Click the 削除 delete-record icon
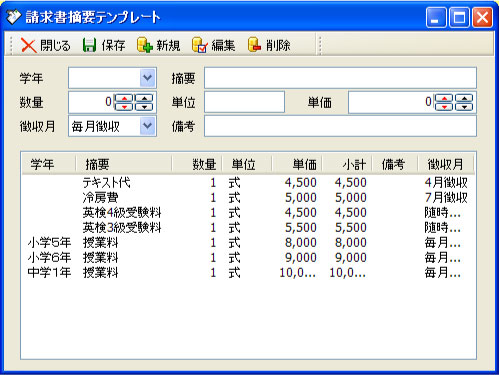This screenshot has height=375, width=499. [x=254, y=45]
